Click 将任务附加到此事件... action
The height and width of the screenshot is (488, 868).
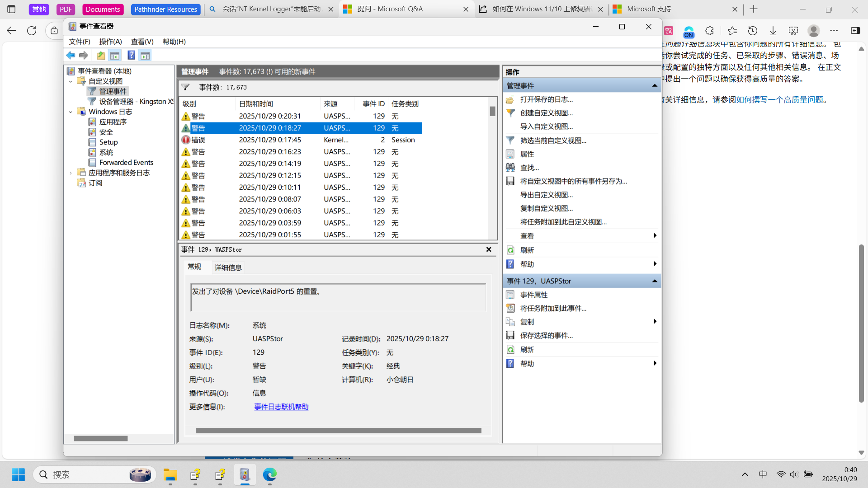(x=553, y=308)
